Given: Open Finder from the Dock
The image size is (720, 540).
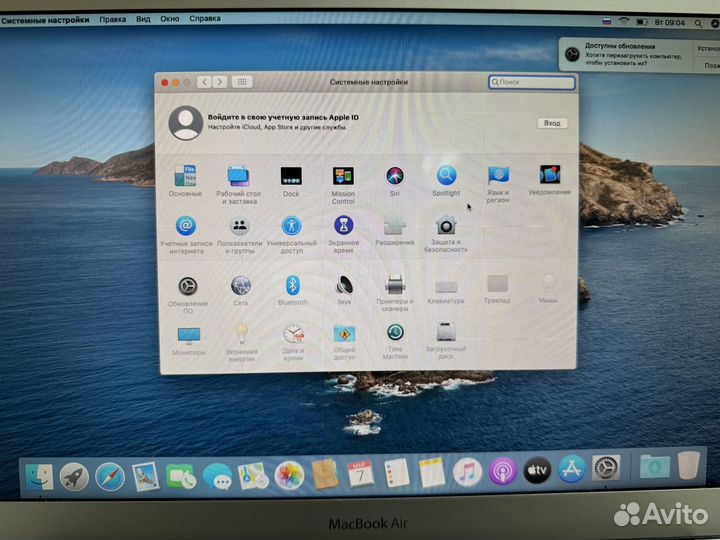Looking at the screenshot, I should pyautogui.click(x=39, y=477).
